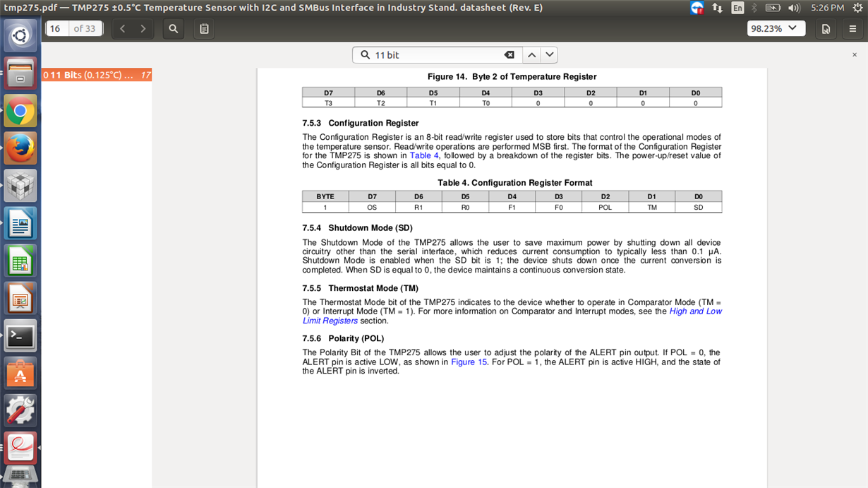Image resolution: width=868 pixels, height=488 pixels.
Task: Click the page number field showing 16
Action: pyautogui.click(x=58, y=29)
